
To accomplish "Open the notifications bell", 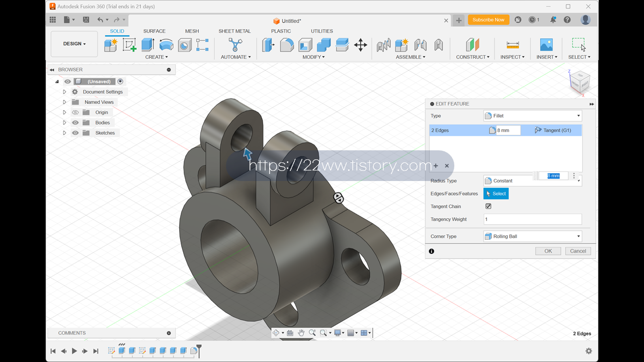I will click(x=553, y=20).
